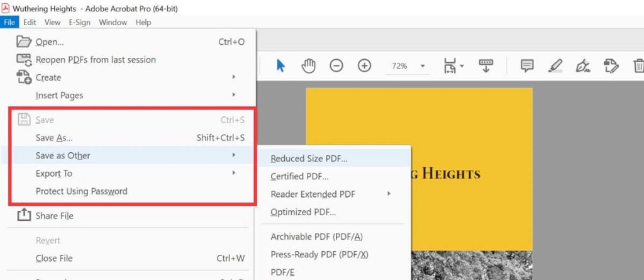Choose Save As... menu entry
Viewport: 644px width, 280px height.
coord(128,138)
